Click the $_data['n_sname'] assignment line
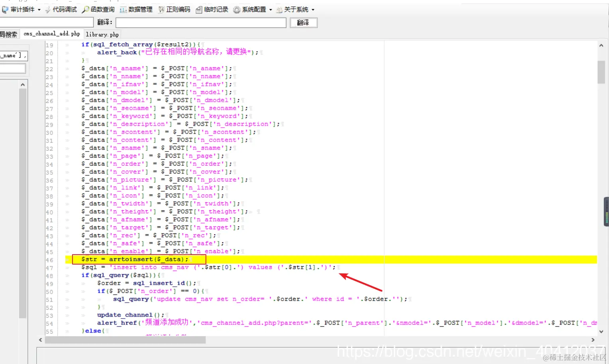 click(157, 148)
